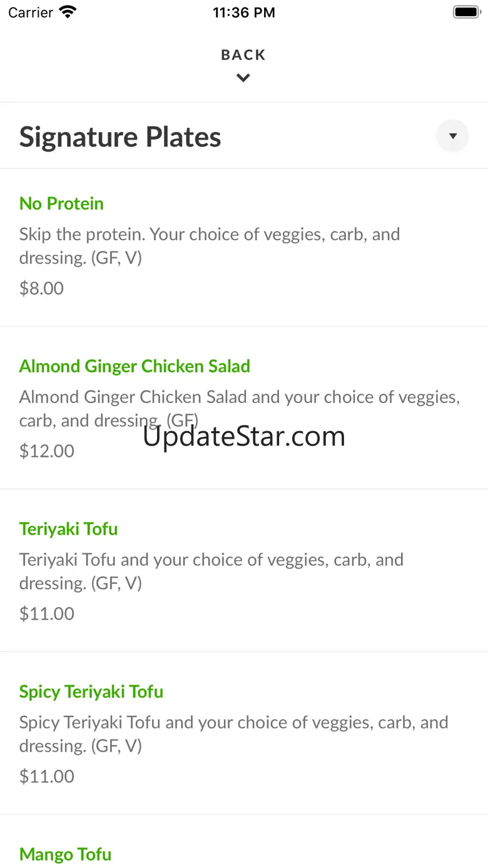Select the No Protein plate

(61, 203)
